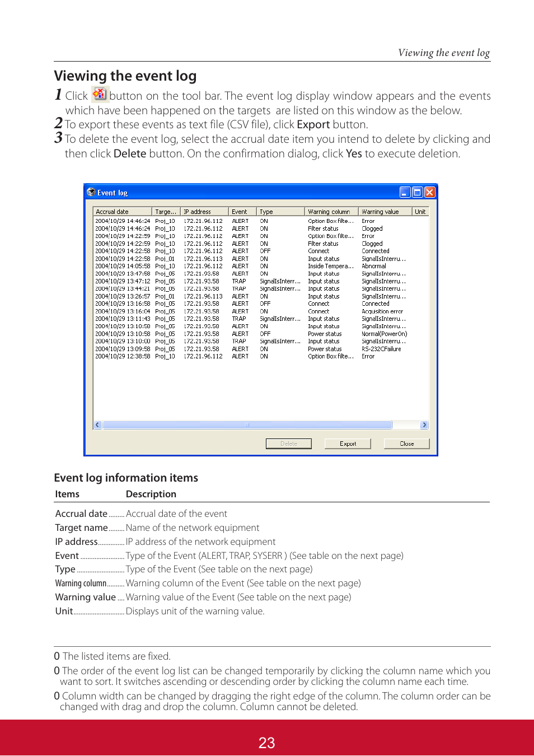Viewport: 534px width, 756px height.
Task: Click the 'Abnormal' warning value cell
Action: (374, 267)
